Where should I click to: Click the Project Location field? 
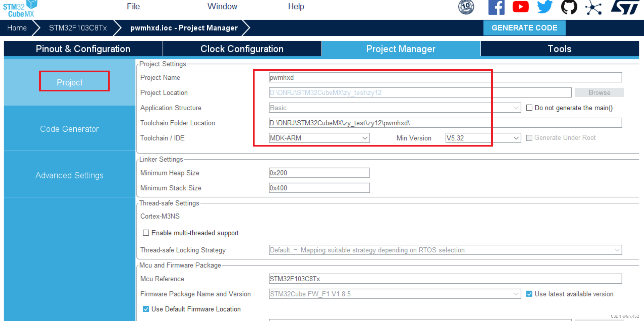(420, 92)
